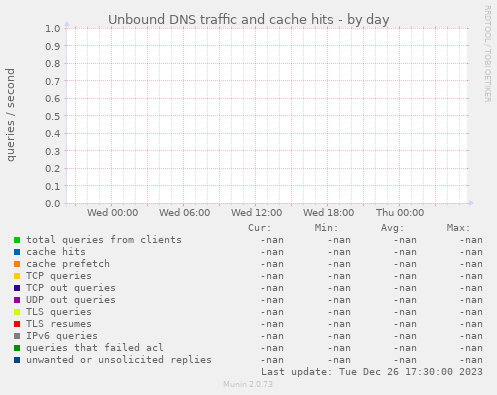Click the 'IPv6 queries' legend label
Viewport: 497px width, 395px height.
coord(62,336)
